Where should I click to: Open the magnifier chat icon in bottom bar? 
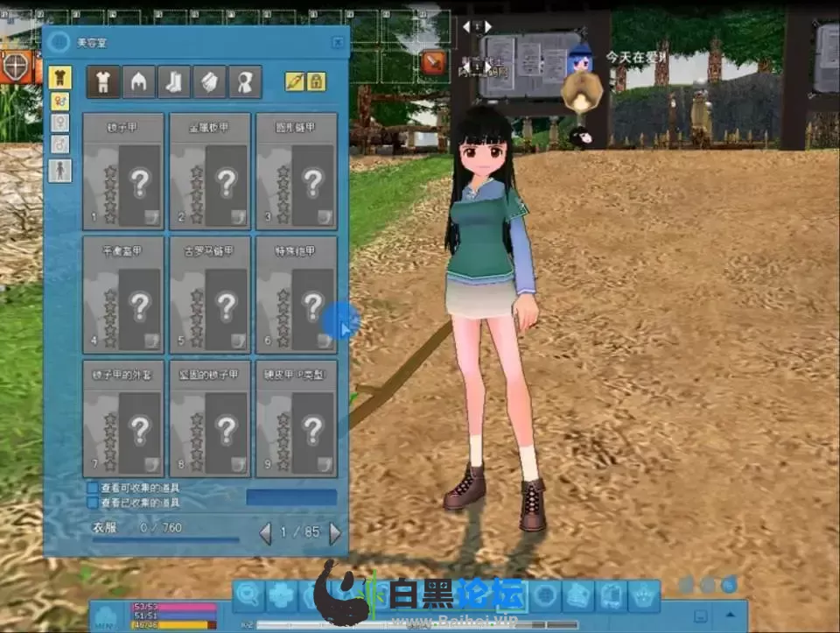[248, 595]
